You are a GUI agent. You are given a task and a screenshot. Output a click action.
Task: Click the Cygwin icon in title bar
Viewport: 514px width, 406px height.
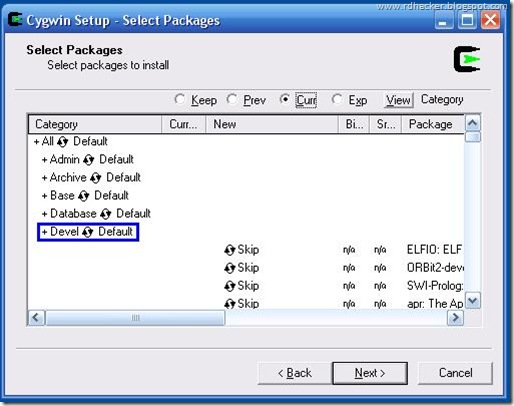click(15, 20)
